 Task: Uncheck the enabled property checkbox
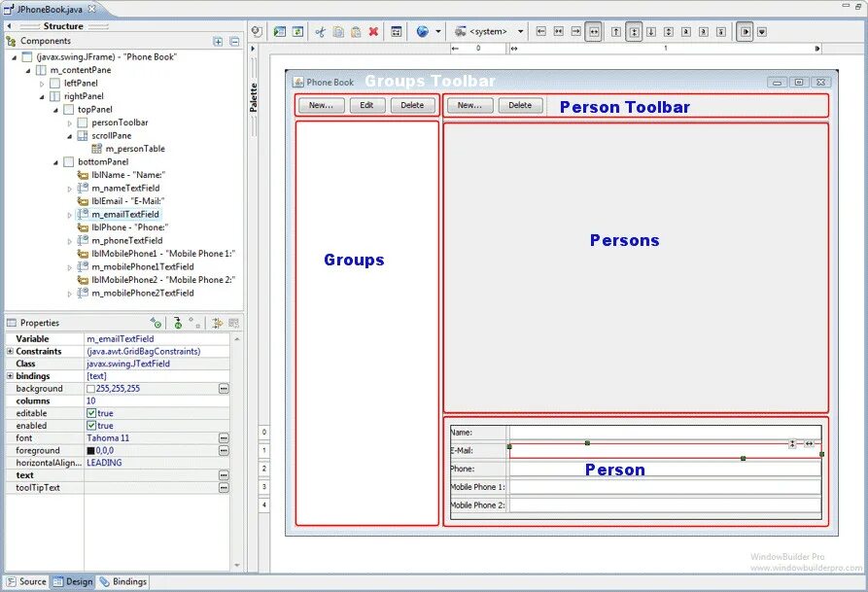coord(91,426)
